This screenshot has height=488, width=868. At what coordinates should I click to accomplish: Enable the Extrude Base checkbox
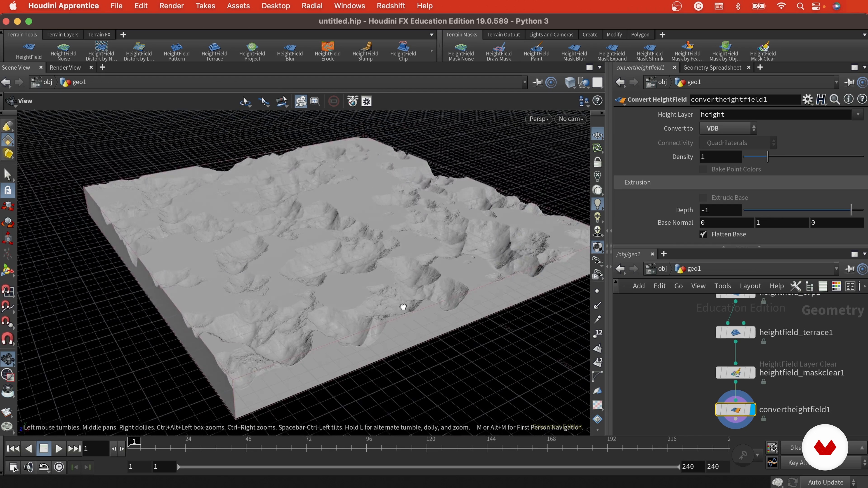[x=703, y=198]
